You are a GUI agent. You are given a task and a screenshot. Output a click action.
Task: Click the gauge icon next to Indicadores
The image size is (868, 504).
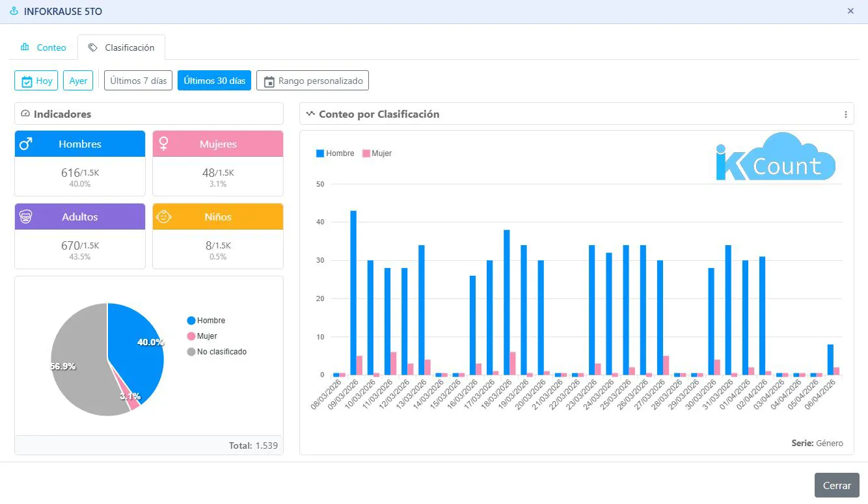[x=25, y=114]
